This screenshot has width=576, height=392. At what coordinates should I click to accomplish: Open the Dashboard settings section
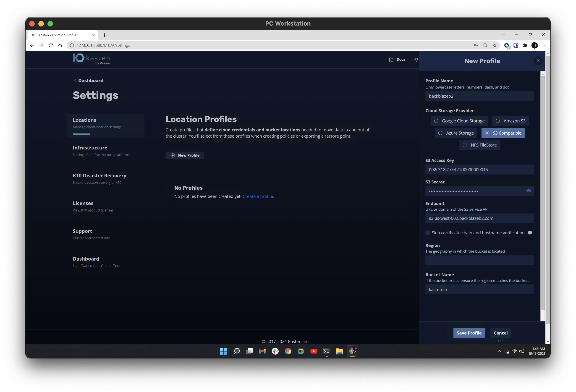97,262
